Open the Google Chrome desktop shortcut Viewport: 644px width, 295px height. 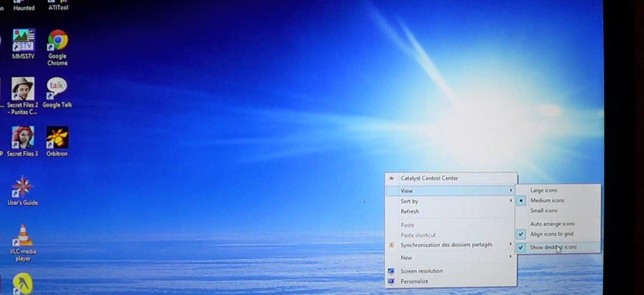(x=58, y=41)
